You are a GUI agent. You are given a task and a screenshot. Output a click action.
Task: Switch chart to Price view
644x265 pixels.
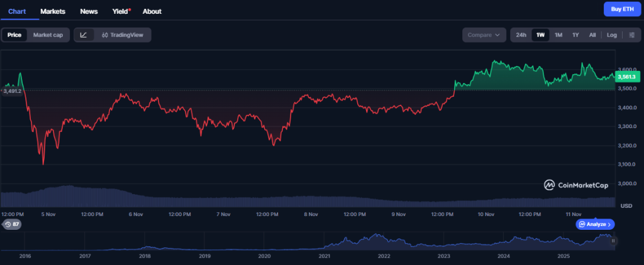(14, 35)
